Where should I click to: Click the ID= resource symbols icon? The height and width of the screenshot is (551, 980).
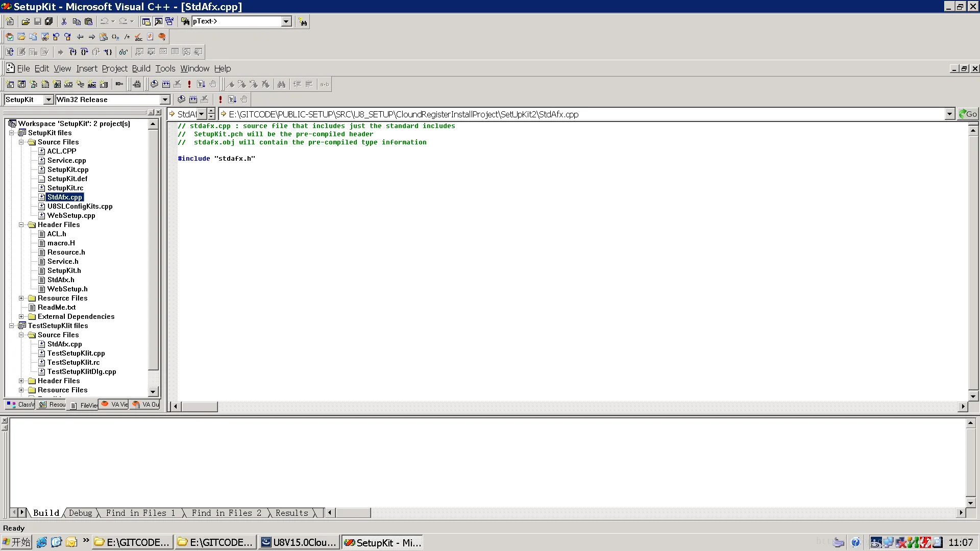(119, 84)
